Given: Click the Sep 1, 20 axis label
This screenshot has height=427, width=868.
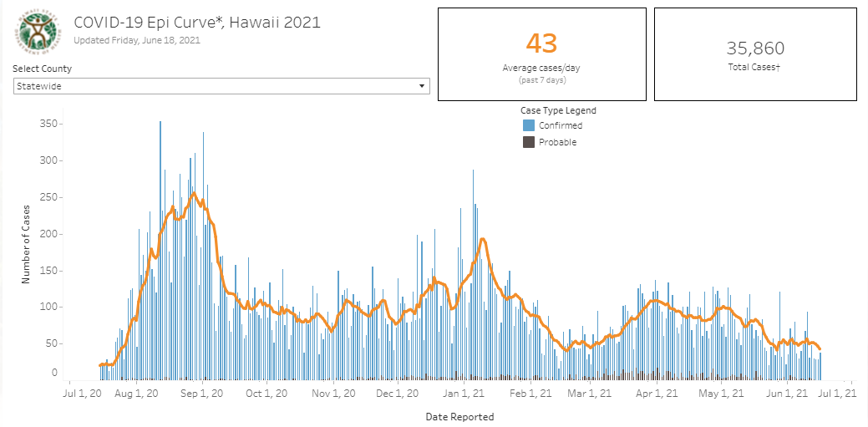Looking at the screenshot, I should (203, 394).
